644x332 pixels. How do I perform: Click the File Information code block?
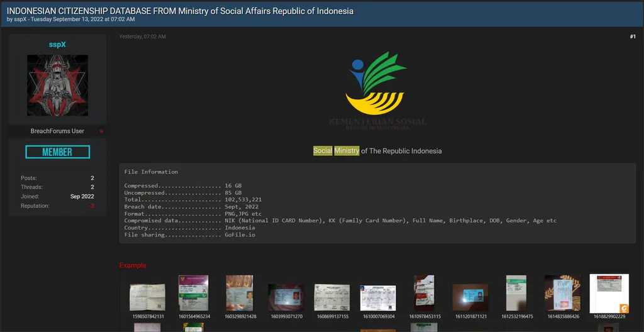pyautogui.click(x=377, y=203)
